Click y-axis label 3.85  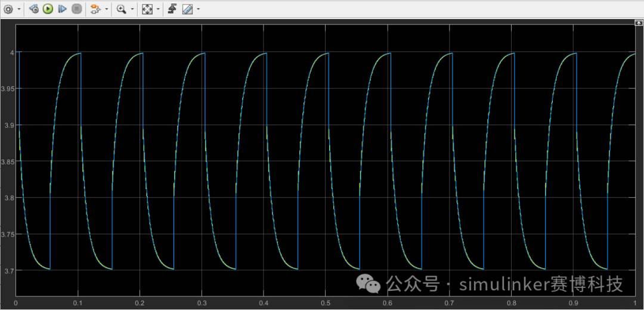(8, 162)
